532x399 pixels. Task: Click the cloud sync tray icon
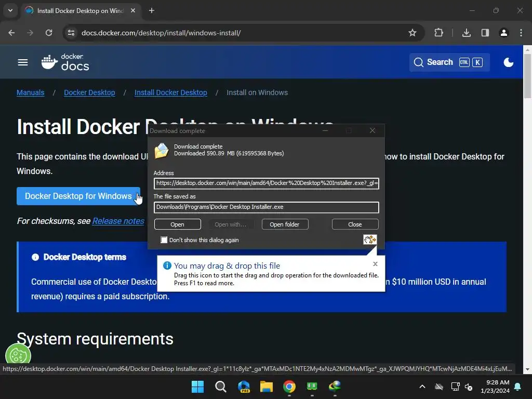pyautogui.click(x=439, y=387)
